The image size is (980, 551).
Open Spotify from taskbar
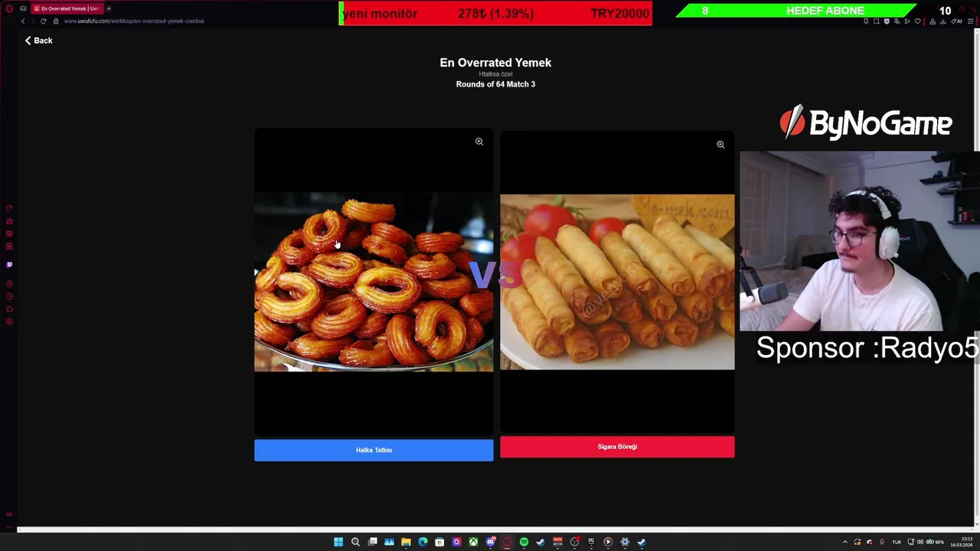[524, 542]
